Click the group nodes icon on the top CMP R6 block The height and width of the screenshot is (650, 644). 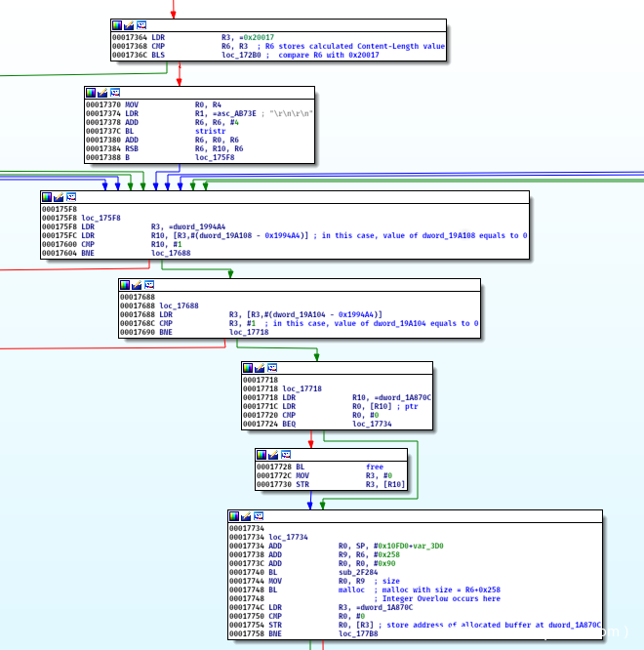pos(141,24)
